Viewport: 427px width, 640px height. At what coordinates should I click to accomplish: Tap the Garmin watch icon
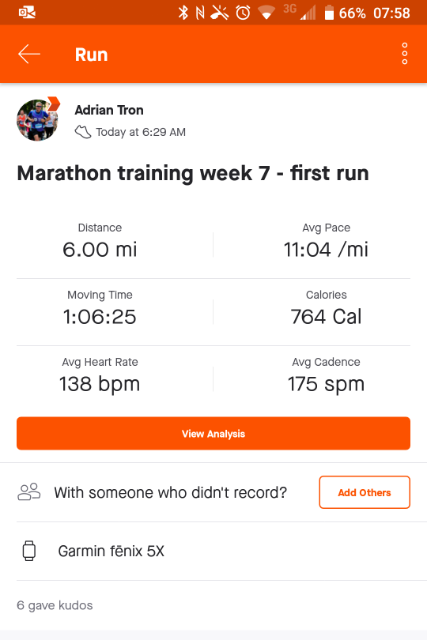click(x=29, y=551)
